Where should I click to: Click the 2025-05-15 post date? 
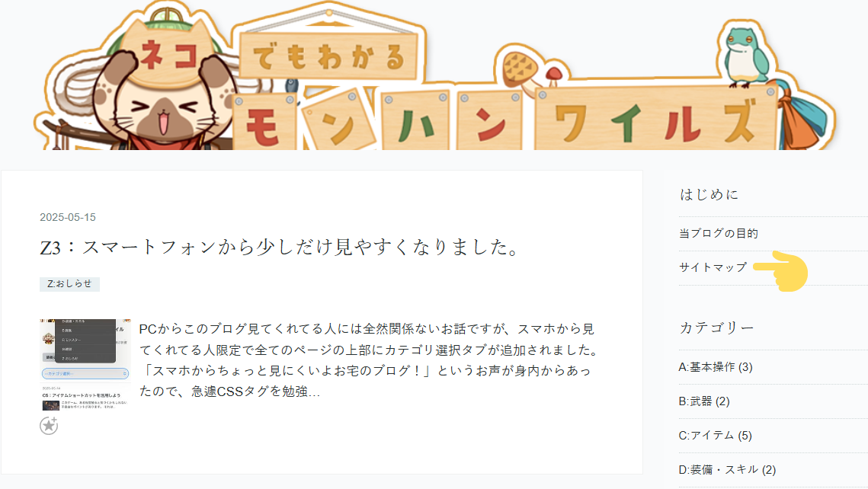68,217
